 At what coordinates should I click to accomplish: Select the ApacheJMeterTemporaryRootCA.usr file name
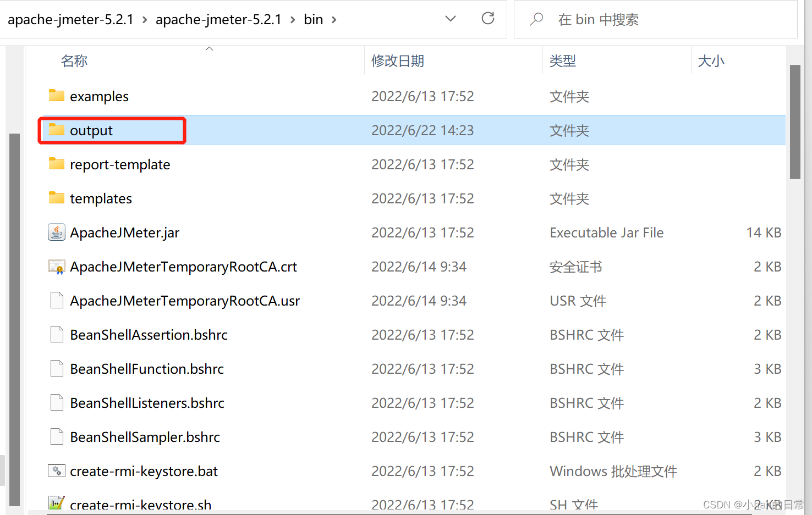tap(185, 301)
